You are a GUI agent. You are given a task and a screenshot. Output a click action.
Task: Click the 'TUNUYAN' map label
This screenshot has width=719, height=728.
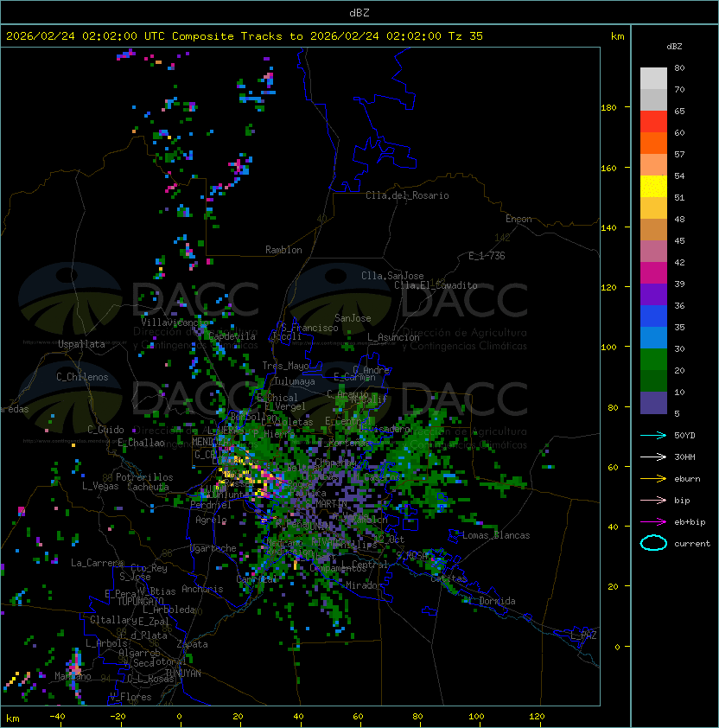point(183,674)
